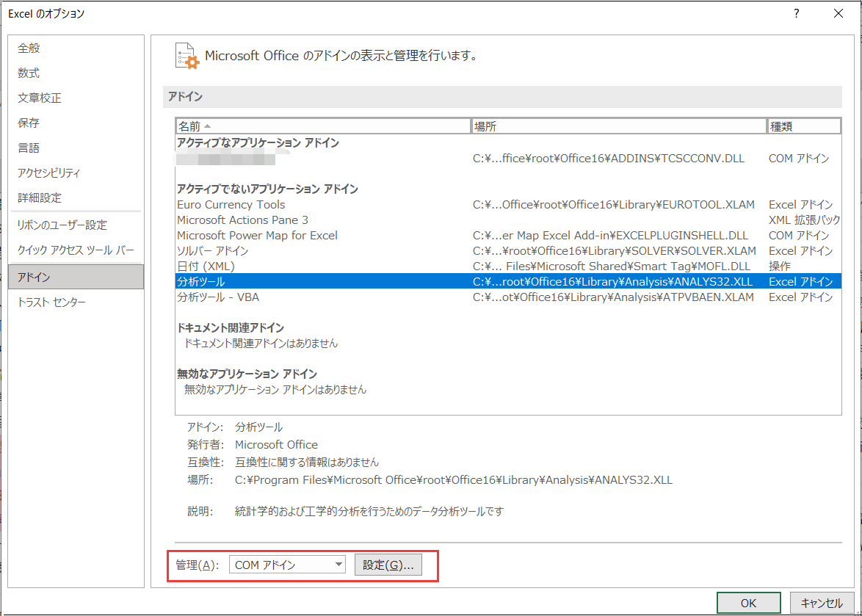
Task: Close the Excel Options dialog
Action: coord(838,13)
